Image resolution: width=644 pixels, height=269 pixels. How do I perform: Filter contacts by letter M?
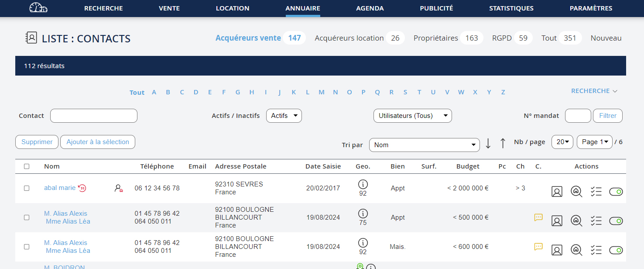322,92
